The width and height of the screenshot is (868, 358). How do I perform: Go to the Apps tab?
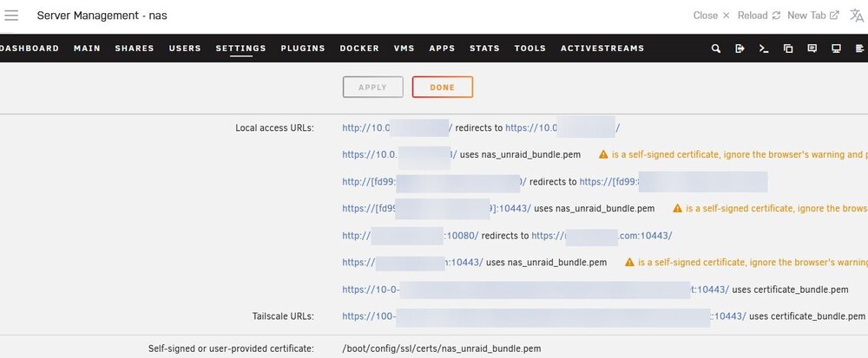tap(442, 48)
